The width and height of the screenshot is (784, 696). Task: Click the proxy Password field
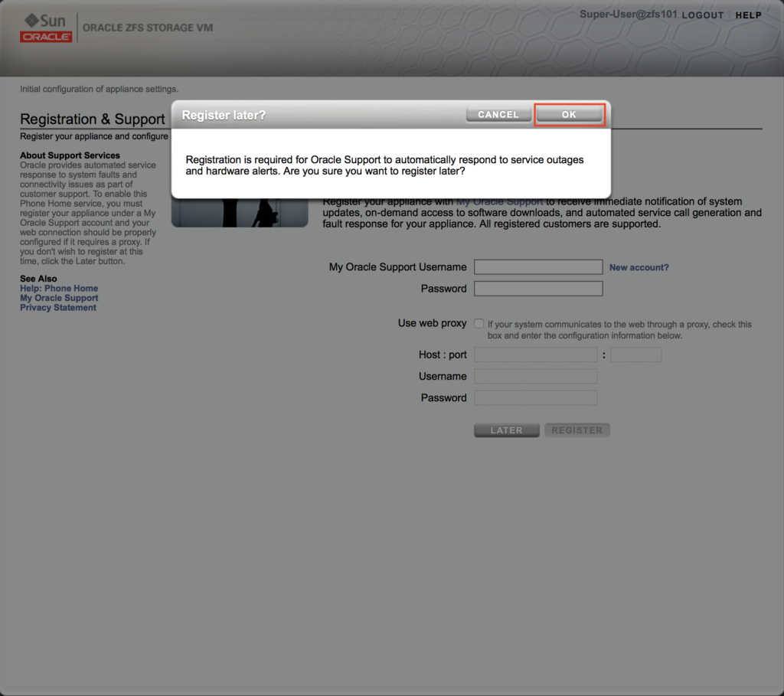point(535,397)
